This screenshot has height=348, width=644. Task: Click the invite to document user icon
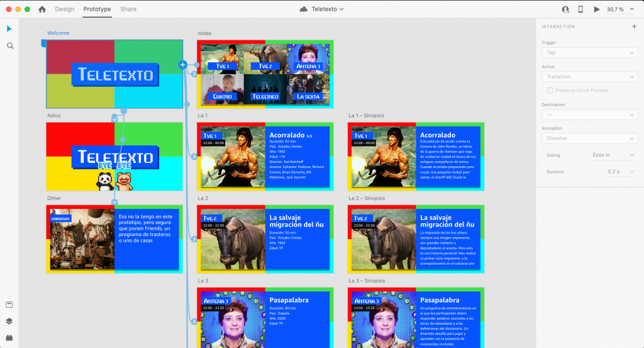tap(565, 9)
